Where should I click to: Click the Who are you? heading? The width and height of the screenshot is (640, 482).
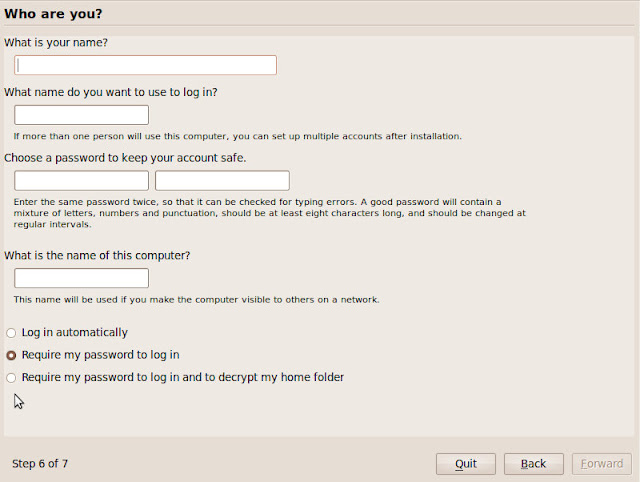(x=53, y=14)
